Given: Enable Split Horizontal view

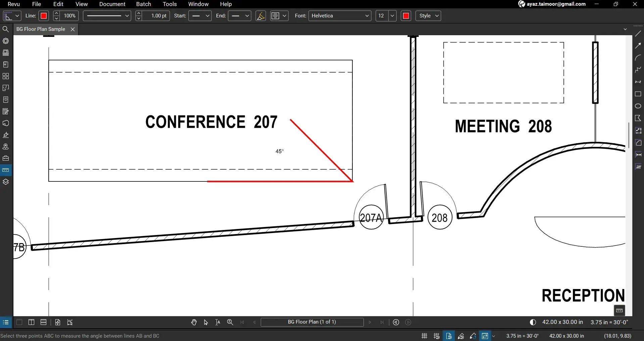Looking at the screenshot, I should click(43, 322).
